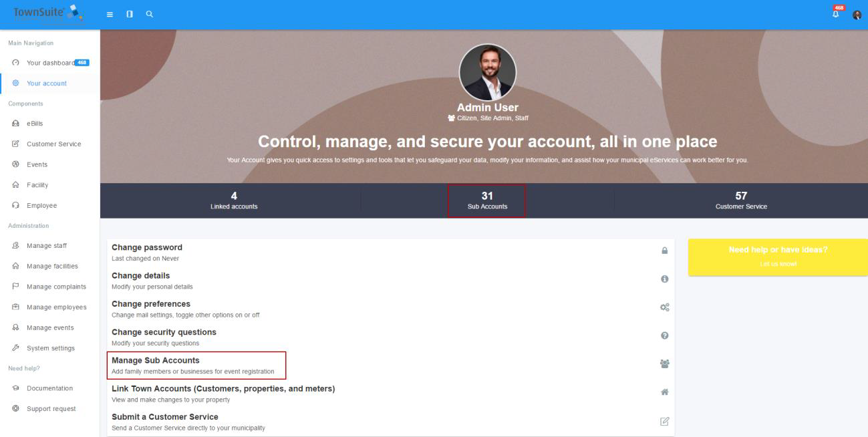Click the Manage staff icon
Viewport: 868px width, 437px height.
(15, 246)
